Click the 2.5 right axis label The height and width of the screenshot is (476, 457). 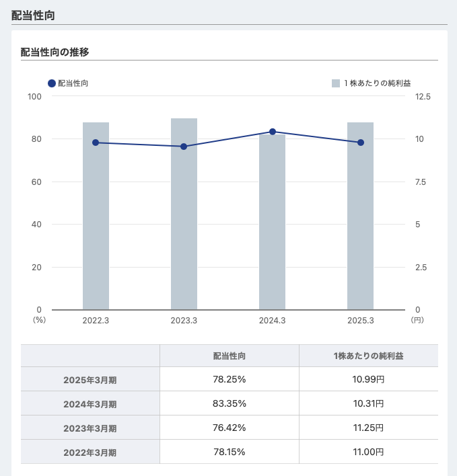click(x=421, y=267)
